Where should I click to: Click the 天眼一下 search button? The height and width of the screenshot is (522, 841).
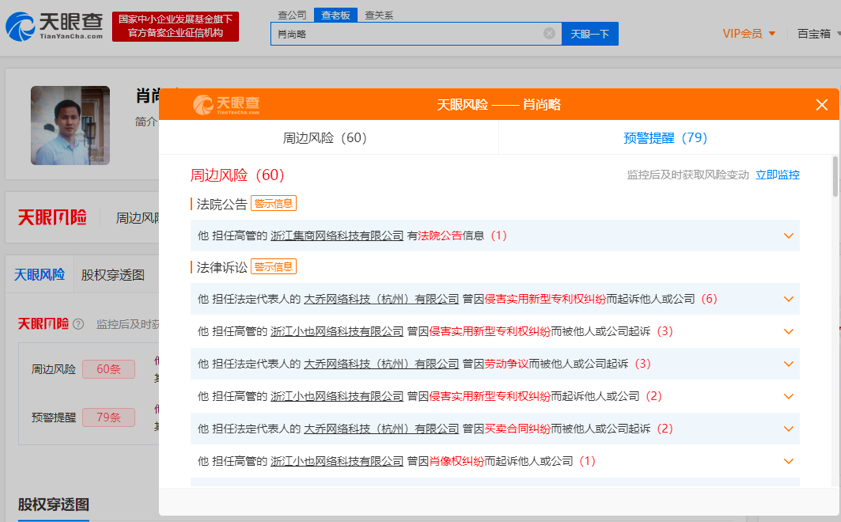point(590,34)
